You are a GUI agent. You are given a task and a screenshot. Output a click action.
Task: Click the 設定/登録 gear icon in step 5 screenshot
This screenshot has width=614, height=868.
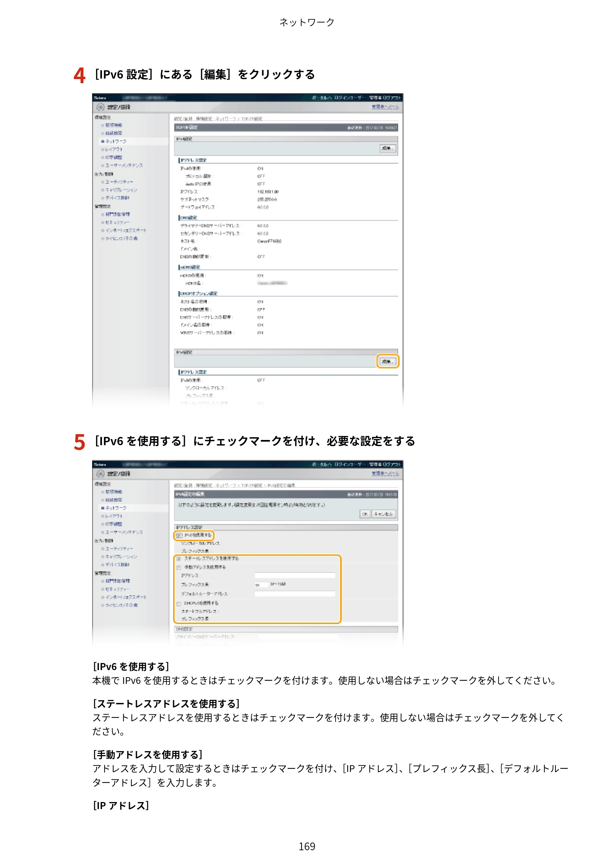coord(100,474)
